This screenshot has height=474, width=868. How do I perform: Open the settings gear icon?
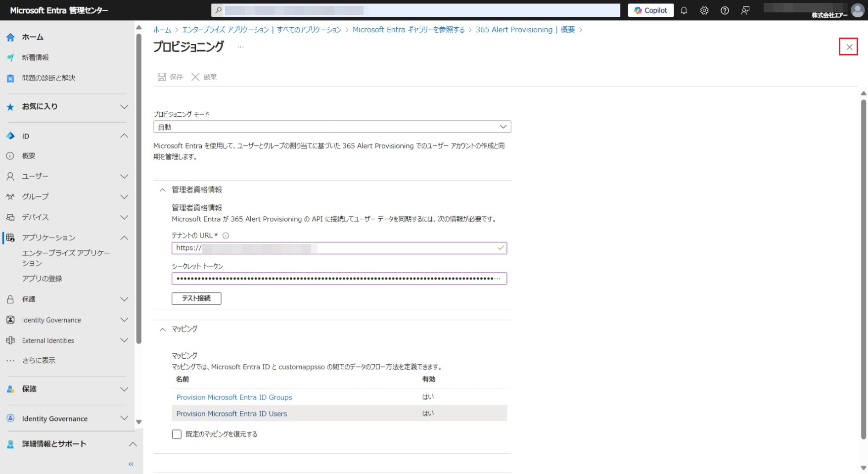point(704,10)
